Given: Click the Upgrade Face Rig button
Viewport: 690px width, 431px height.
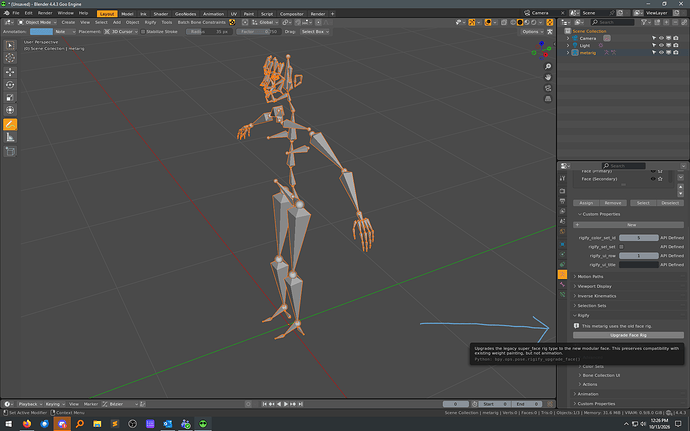Looking at the screenshot, I should [x=628, y=335].
